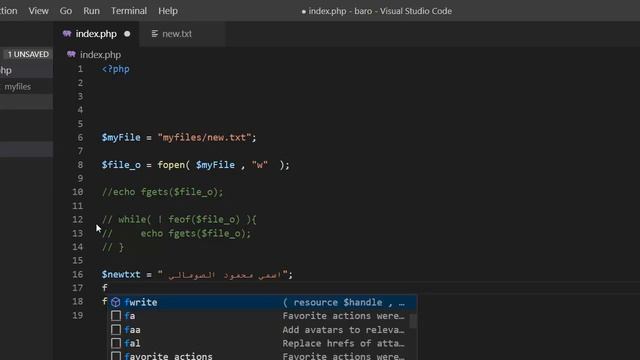Click the "Add avatars to releva…" description
Image resolution: width=640 pixels, height=360 pixels.
[343, 330]
